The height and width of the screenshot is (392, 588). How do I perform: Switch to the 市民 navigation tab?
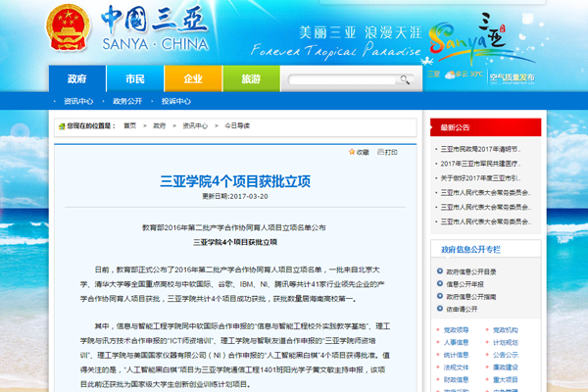(135, 77)
